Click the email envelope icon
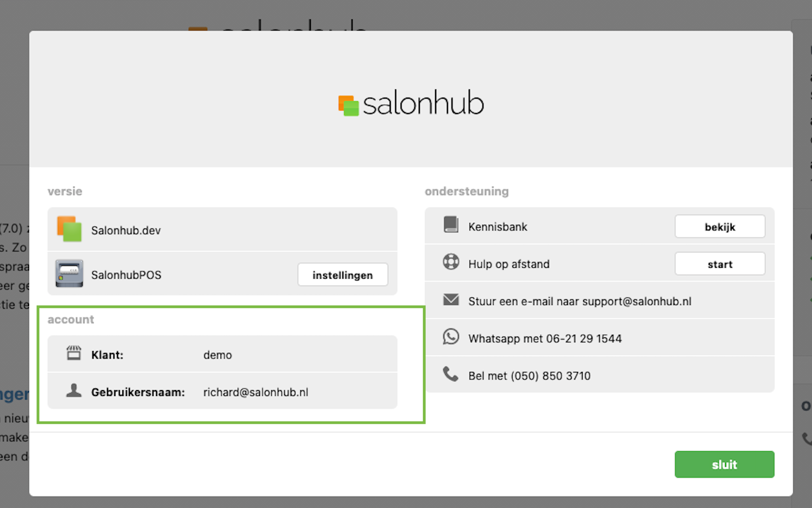This screenshot has width=812, height=508. click(451, 300)
